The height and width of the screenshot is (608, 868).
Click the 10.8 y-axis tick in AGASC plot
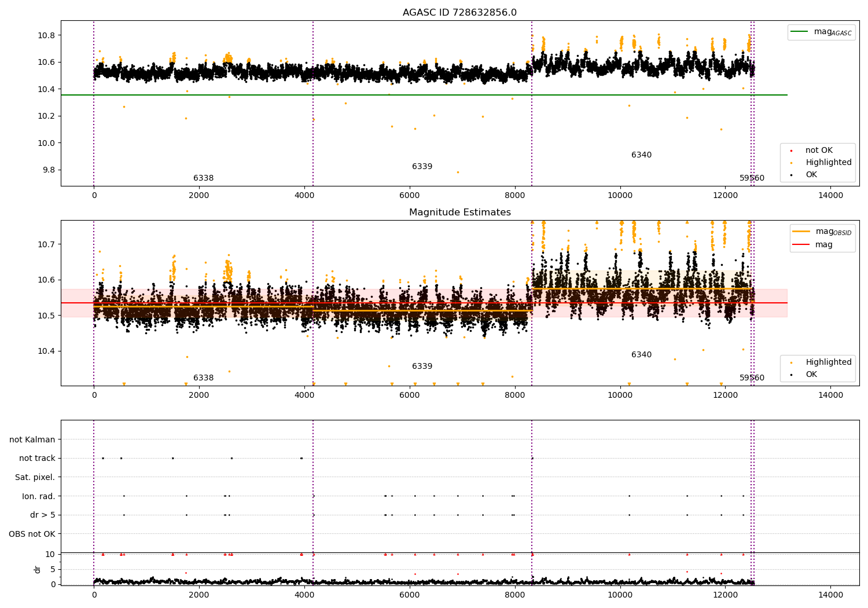click(46, 35)
